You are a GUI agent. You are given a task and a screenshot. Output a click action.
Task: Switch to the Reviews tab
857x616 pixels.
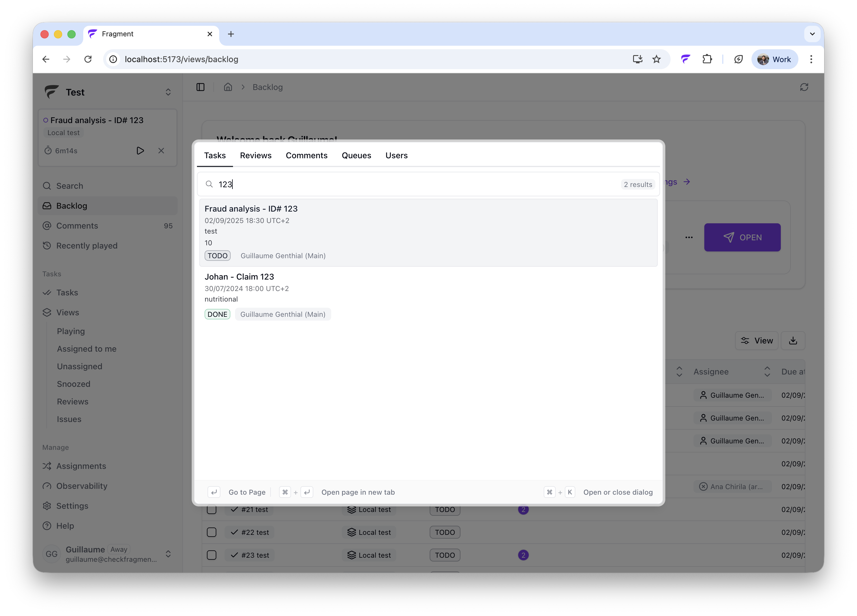tap(256, 156)
